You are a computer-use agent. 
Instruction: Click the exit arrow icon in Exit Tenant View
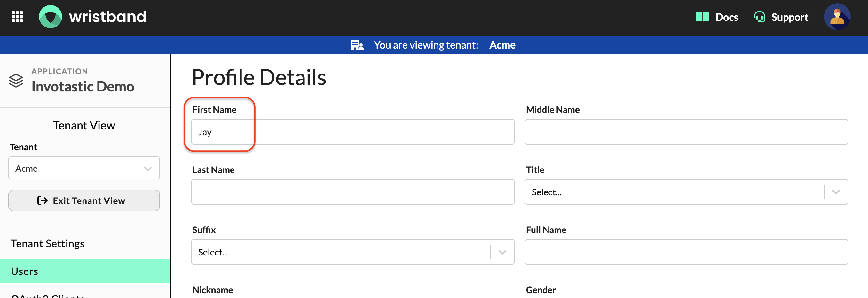coord(43,201)
